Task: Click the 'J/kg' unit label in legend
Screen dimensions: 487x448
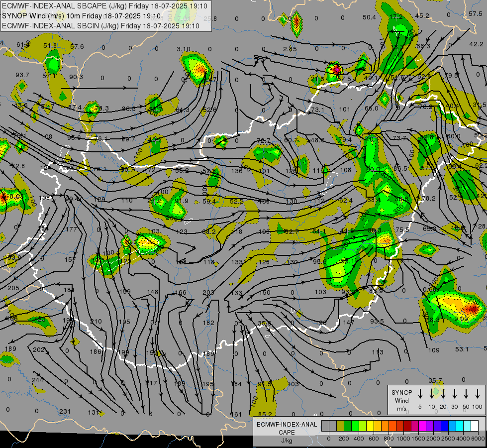Action: point(287,441)
